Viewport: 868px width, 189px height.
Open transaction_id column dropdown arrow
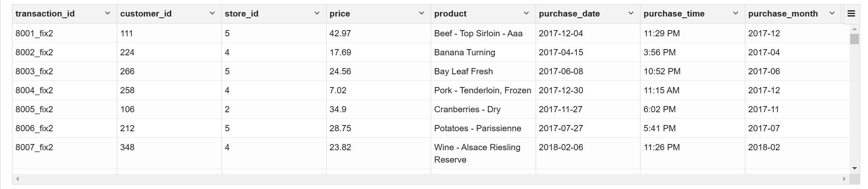108,14
